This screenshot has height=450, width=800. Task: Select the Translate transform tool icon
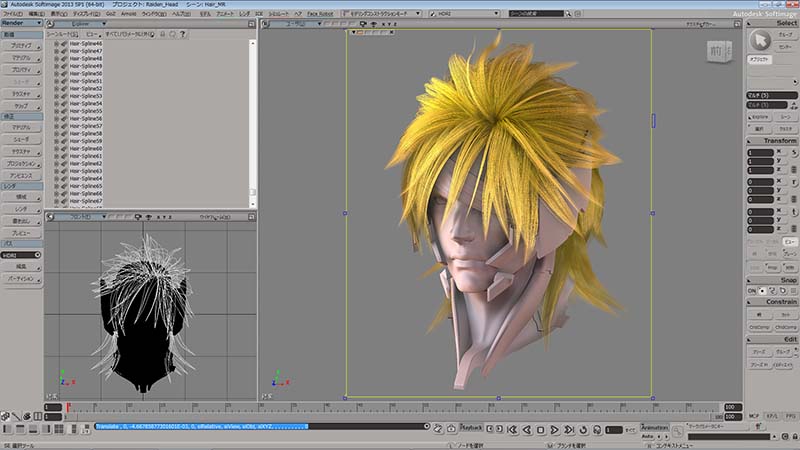tap(794, 212)
